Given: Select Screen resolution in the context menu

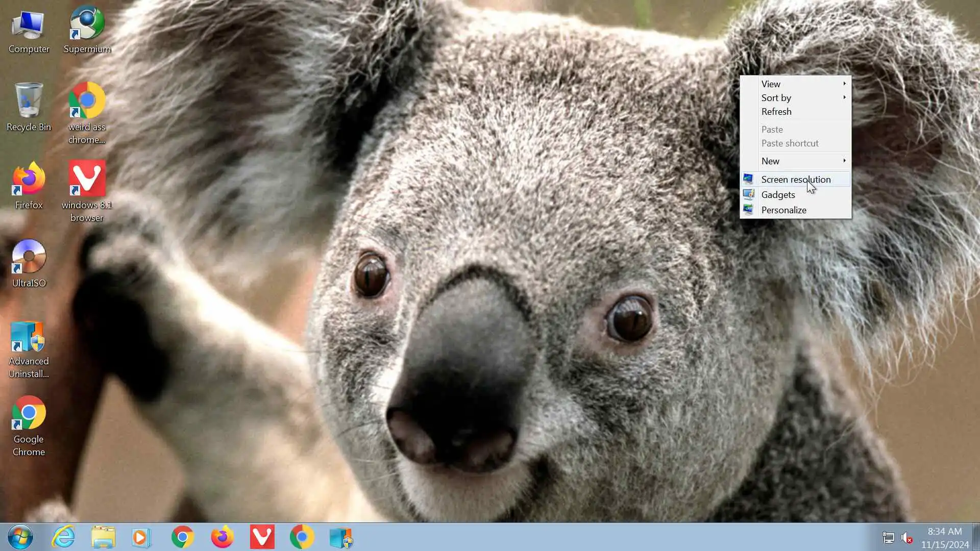Looking at the screenshot, I should click(x=795, y=179).
